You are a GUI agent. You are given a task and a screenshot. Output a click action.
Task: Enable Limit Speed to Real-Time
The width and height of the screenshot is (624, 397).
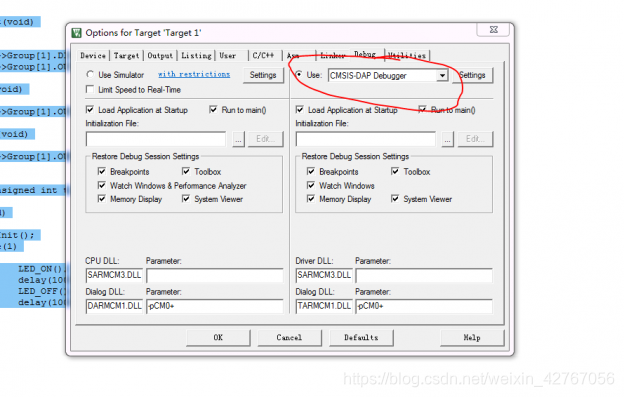(x=90, y=90)
